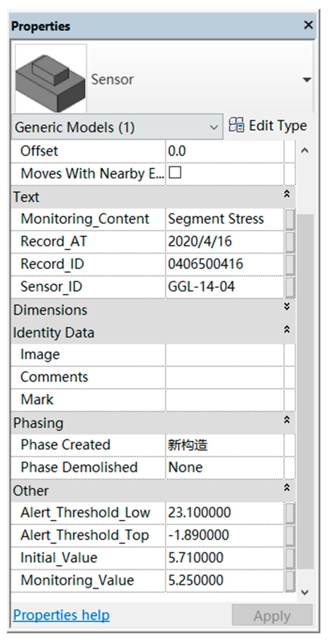Collapse the Phasing parameter group
The width and height of the screenshot is (329, 644).
287,420
